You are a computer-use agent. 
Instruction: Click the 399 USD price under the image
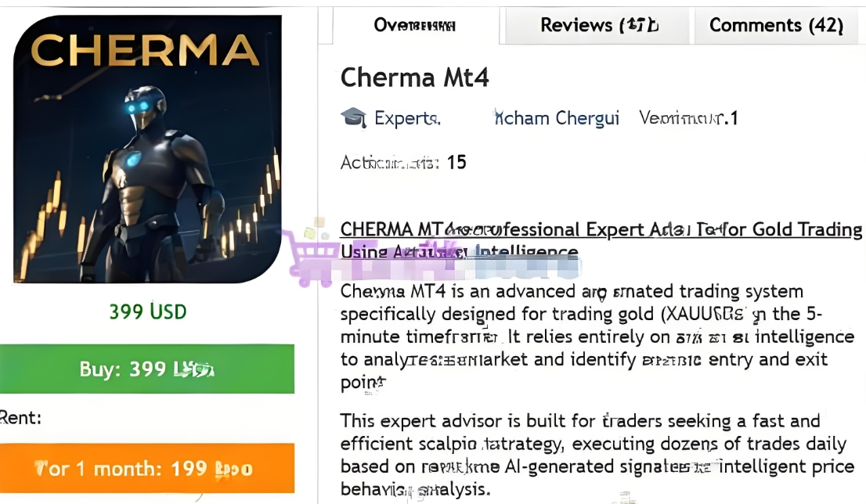point(148,312)
